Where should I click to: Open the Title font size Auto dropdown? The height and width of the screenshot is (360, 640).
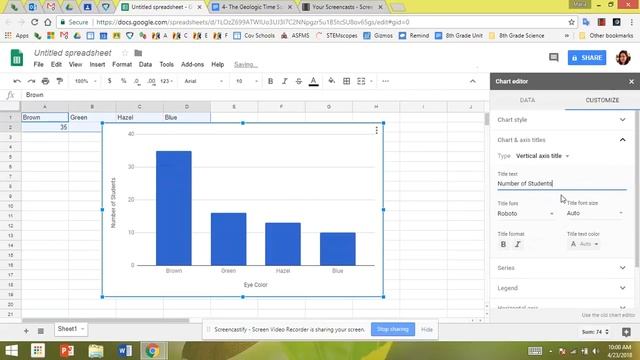click(x=595, y=213)
